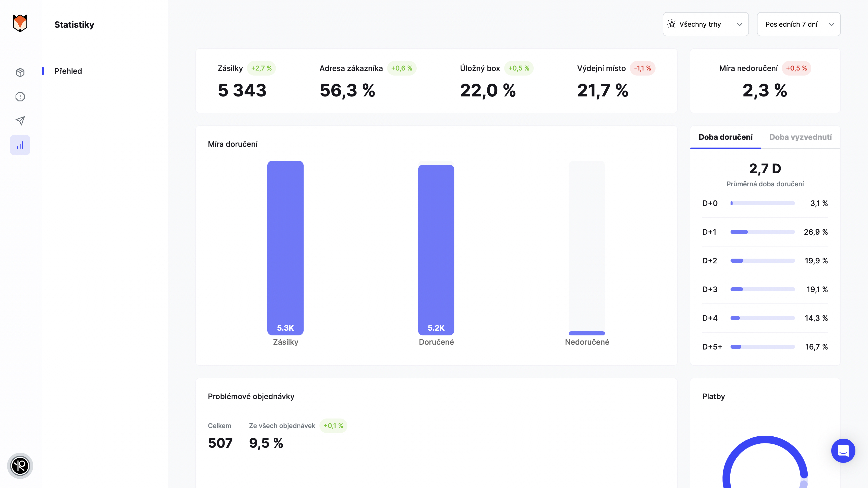Click the Platby donut chart
Screen dimensions: 868x488
(x=765, y=462)
